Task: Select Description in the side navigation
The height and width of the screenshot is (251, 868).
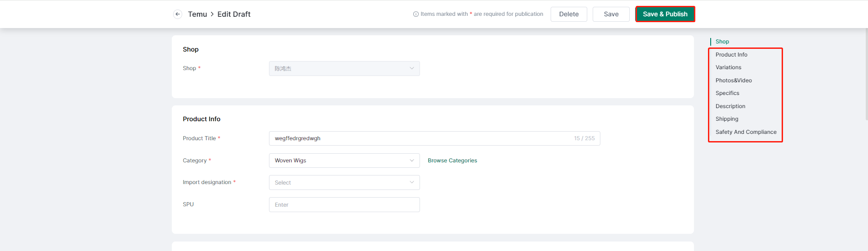Action: click(x=730, y=106)
